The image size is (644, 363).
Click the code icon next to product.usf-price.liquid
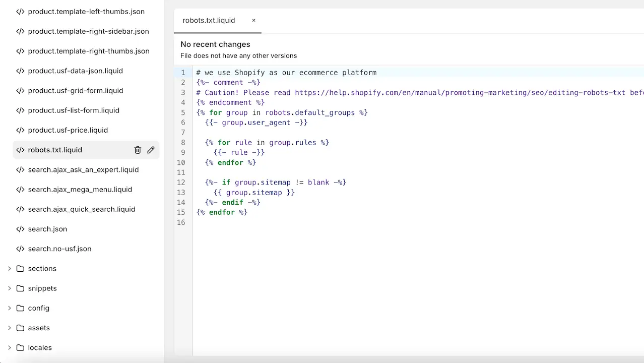point(20,130)
